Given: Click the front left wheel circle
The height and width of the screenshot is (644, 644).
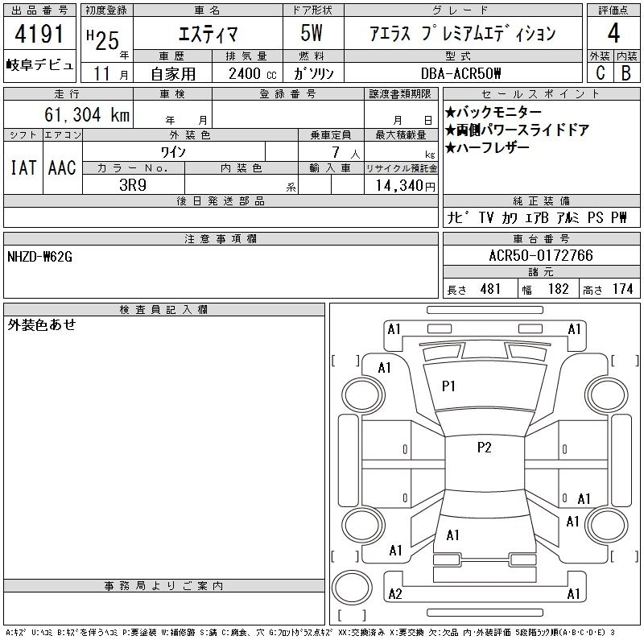Looking at the screenshot, I should coord(363,395).
